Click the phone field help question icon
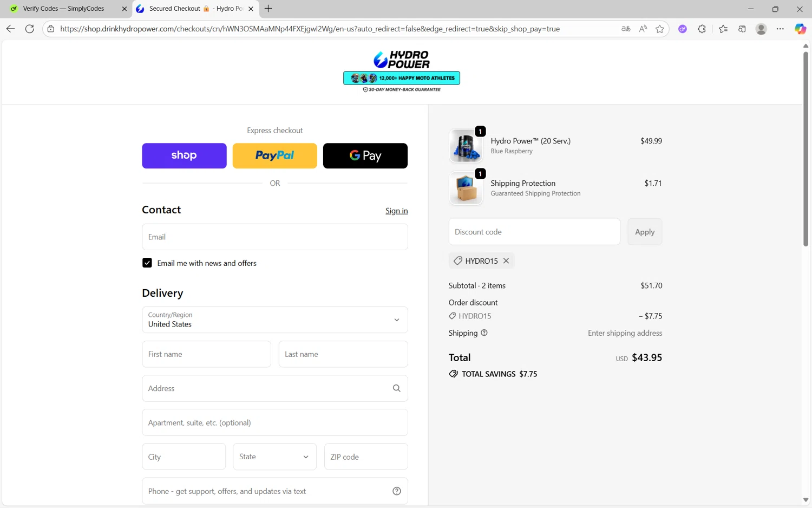Screen dimensions: 812x508 click(397, 491)
